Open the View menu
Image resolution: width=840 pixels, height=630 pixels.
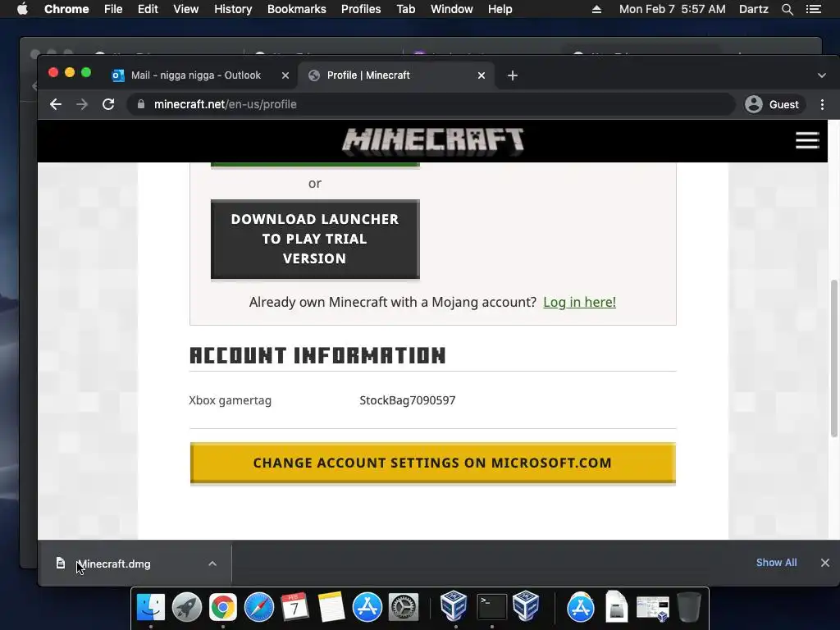[x=186, y=9]
